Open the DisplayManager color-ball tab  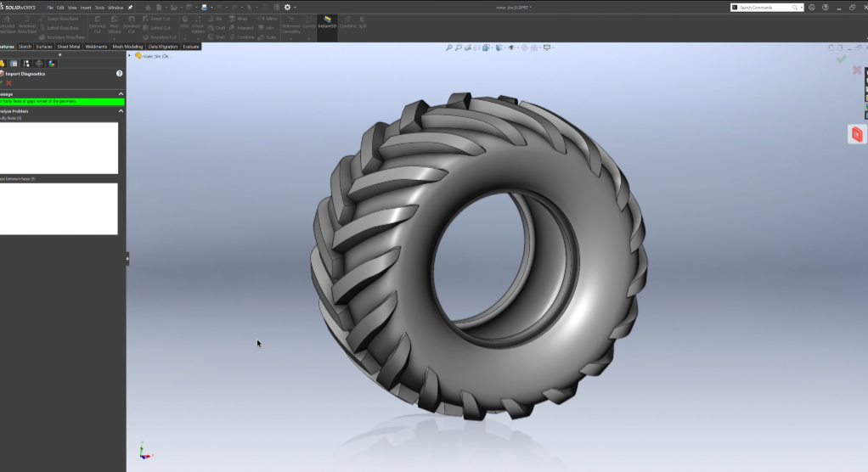click(52, 64)
